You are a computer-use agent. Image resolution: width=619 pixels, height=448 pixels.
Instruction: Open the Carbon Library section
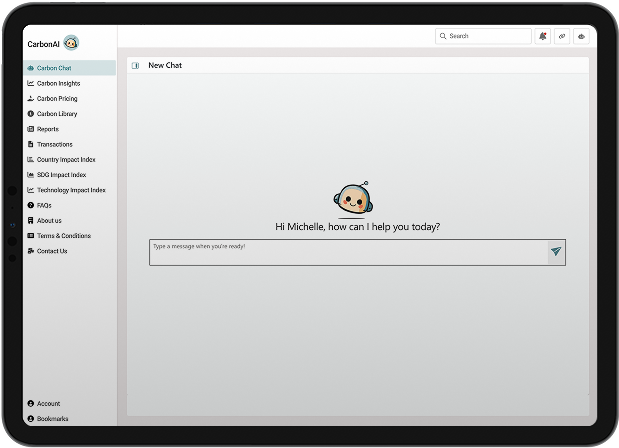pos(56,114)
